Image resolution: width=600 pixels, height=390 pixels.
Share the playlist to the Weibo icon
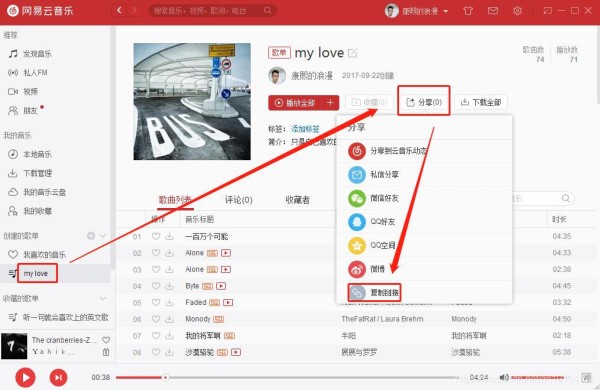357,269
